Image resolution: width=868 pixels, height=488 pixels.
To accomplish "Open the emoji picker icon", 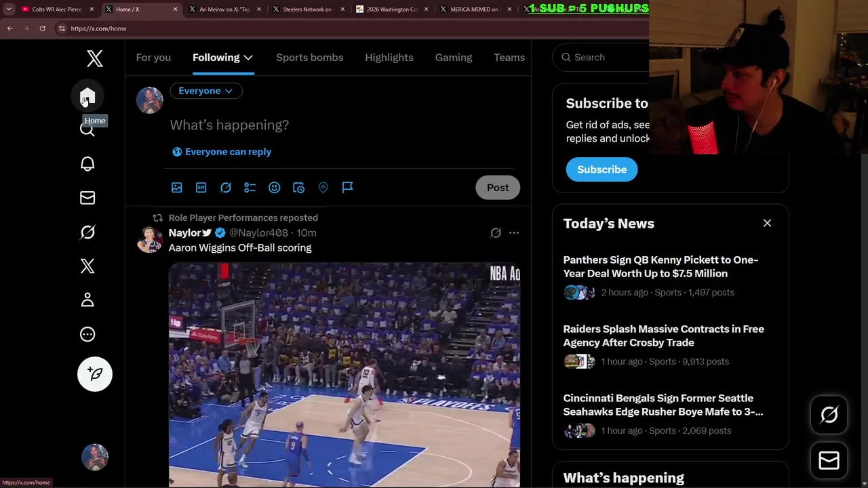I will coord(275,188).
